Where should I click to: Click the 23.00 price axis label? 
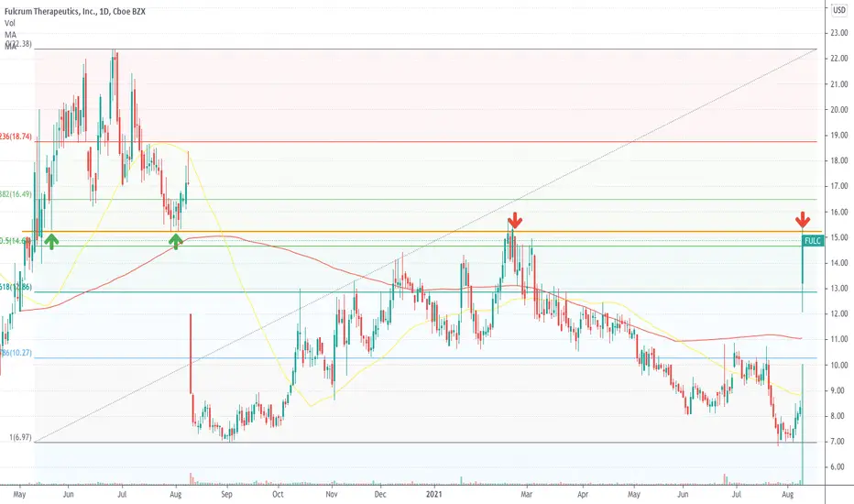[x=839, y=33]
